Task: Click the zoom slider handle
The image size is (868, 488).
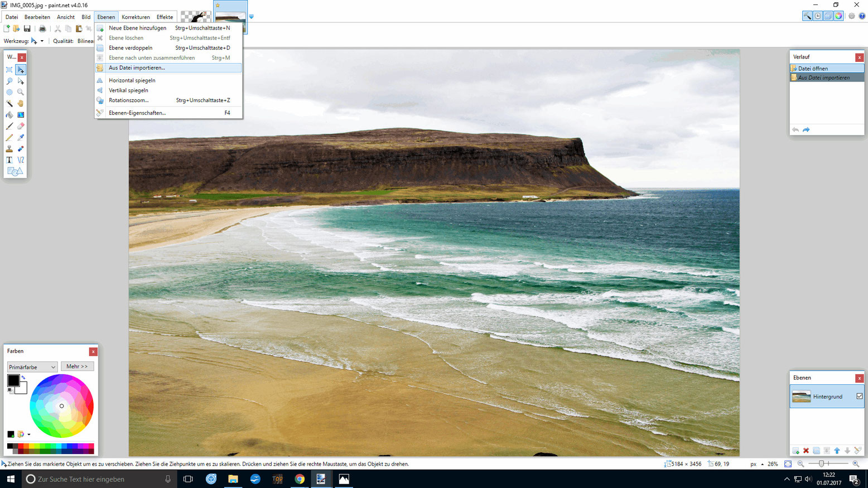Action: tap(821, 464)
